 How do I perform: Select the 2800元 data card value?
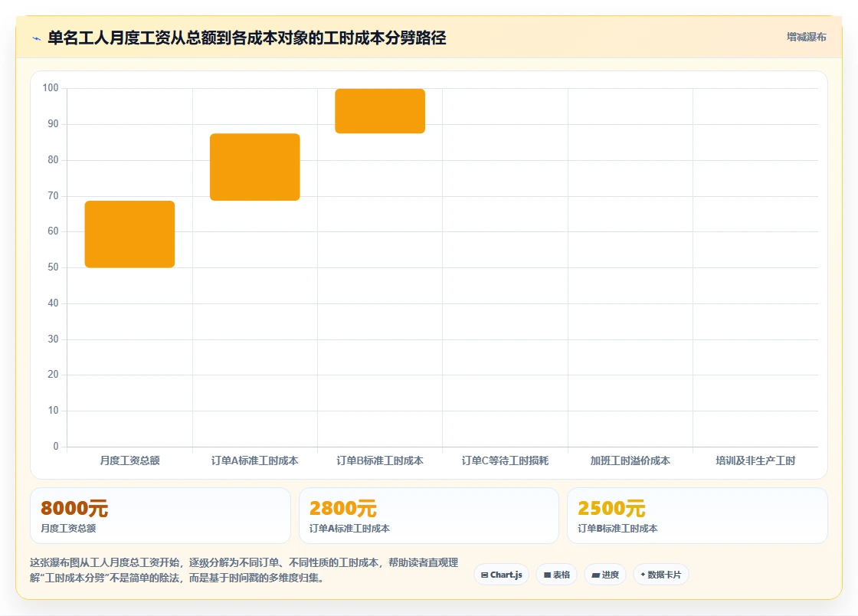point(343,508)
